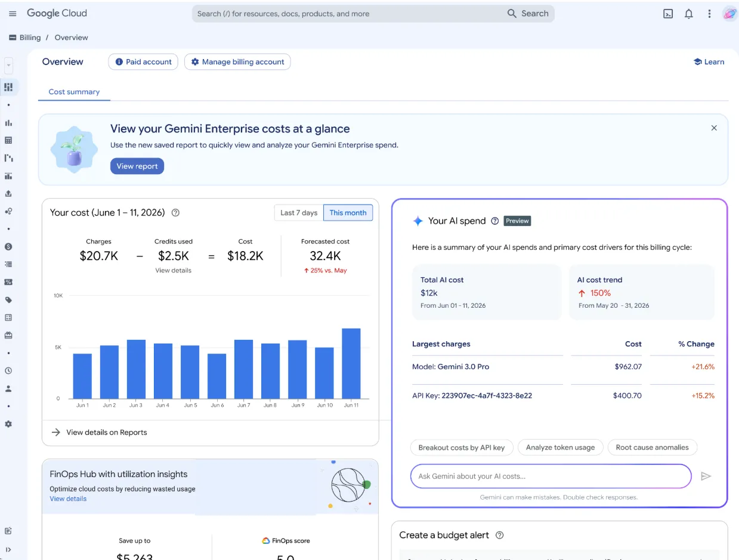Click Root cause anomalies chip
Screen dimensions: 739x560
click(x=652, y=447)
